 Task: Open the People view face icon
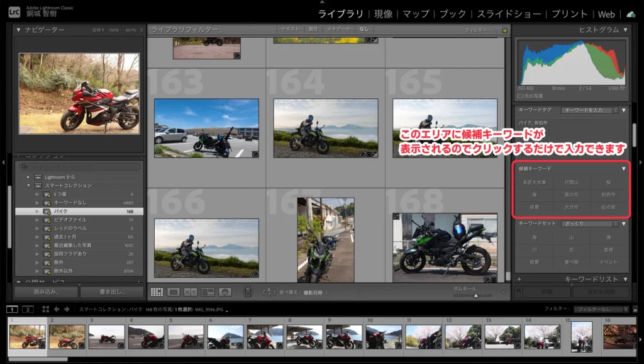coord(225,292)
